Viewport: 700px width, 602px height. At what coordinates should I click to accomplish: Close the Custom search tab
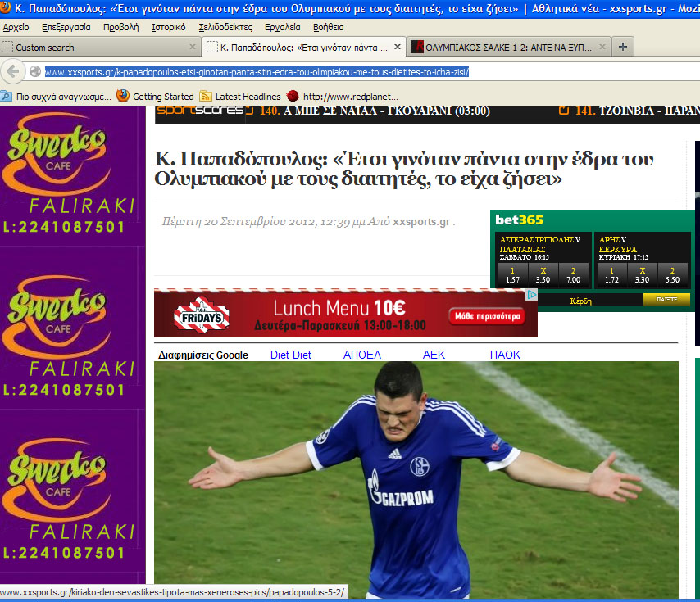pyautogui.click(x=193, y=47)
